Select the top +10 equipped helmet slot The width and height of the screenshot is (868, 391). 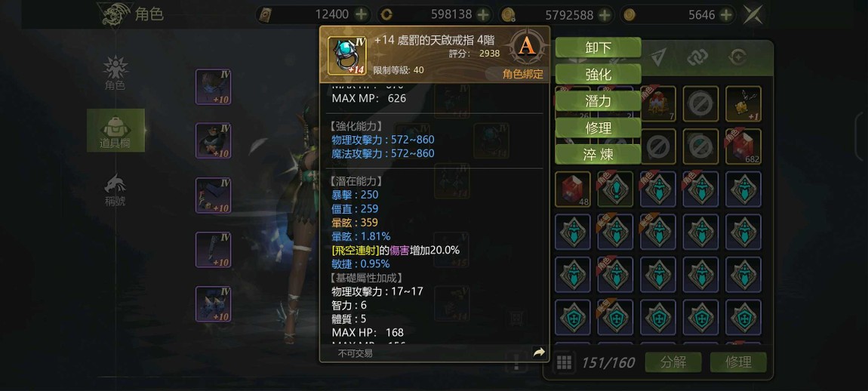point(213,86)
